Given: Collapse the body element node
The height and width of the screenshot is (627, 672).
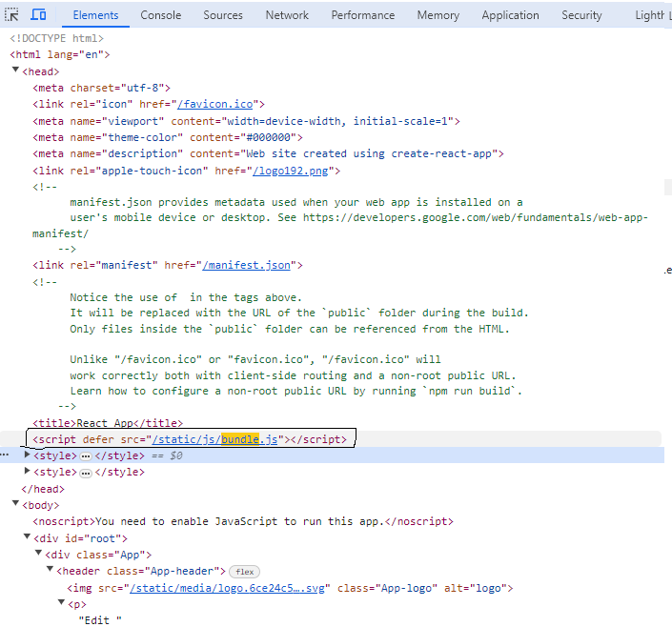Looking at the screenshot, I should (15, 503).
